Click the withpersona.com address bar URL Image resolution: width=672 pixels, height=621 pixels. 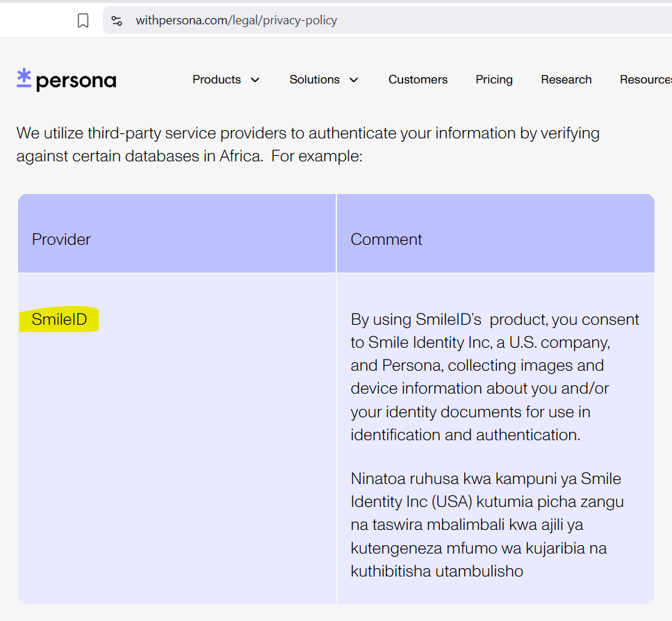coord(236,20)
